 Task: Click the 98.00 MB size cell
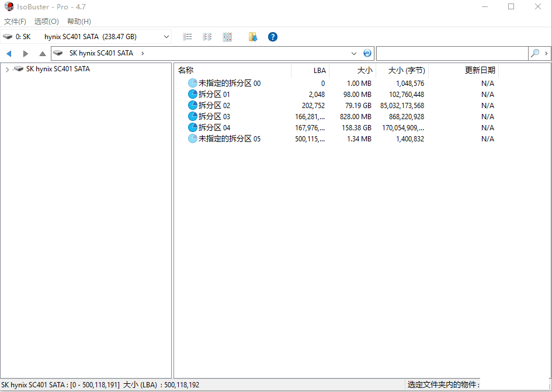click(357, 95)
